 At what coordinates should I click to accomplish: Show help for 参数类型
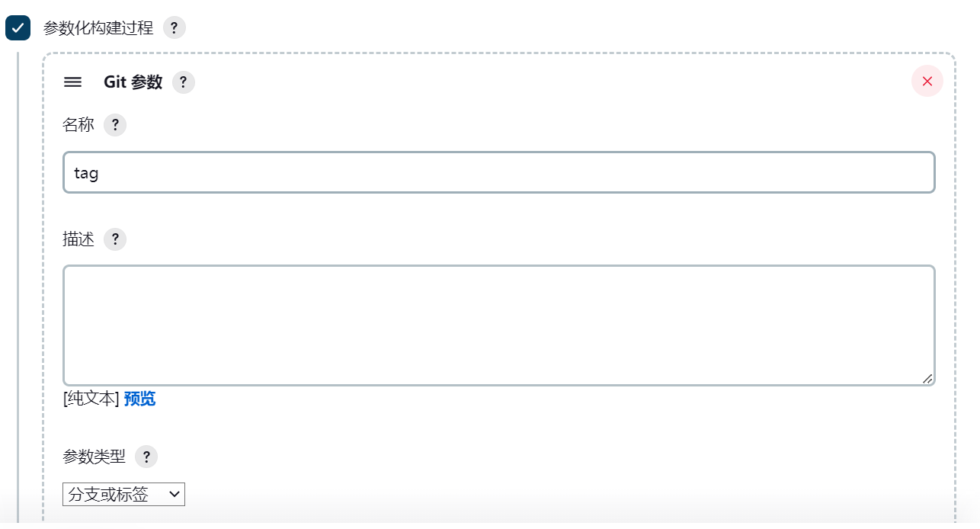[x=146, y=457]
